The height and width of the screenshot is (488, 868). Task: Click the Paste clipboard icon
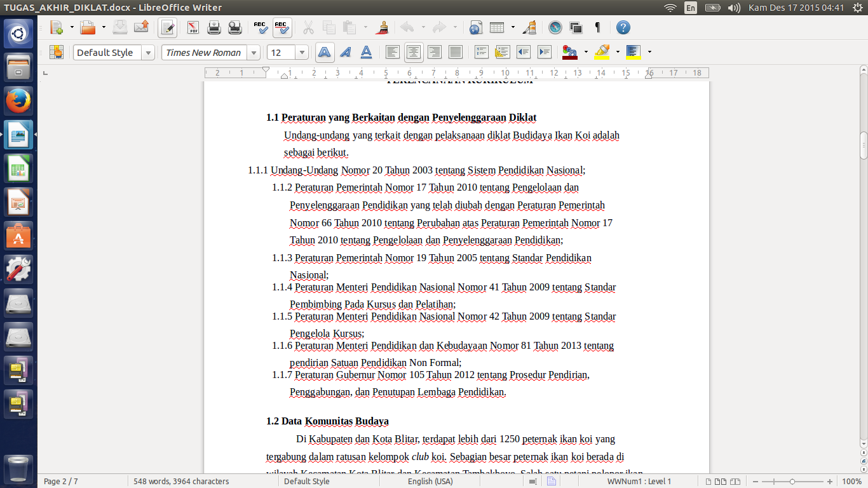coord(349,27)
